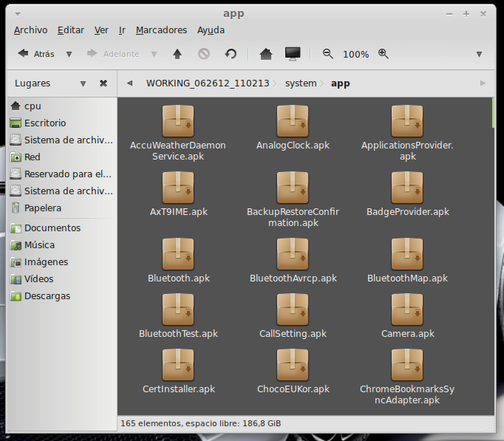The width and height of the screenshot is (504, 441).
Task: Go back with the Atrás button
Action: coord(35,54)
